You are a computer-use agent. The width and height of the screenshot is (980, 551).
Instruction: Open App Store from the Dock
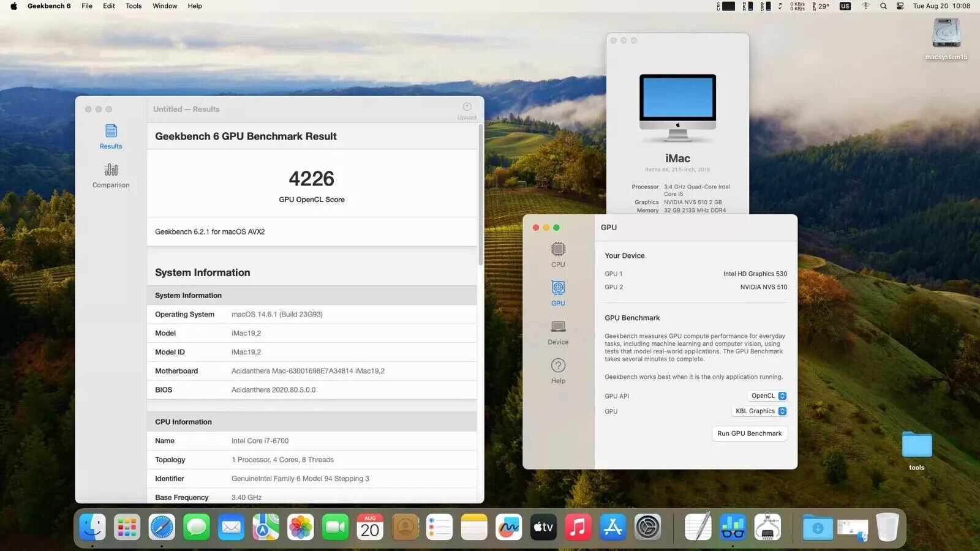(x=613, y=527)
